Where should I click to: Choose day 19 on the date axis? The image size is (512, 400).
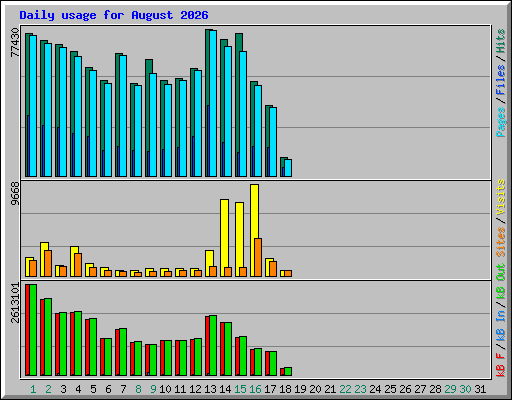tap(300, 389)
